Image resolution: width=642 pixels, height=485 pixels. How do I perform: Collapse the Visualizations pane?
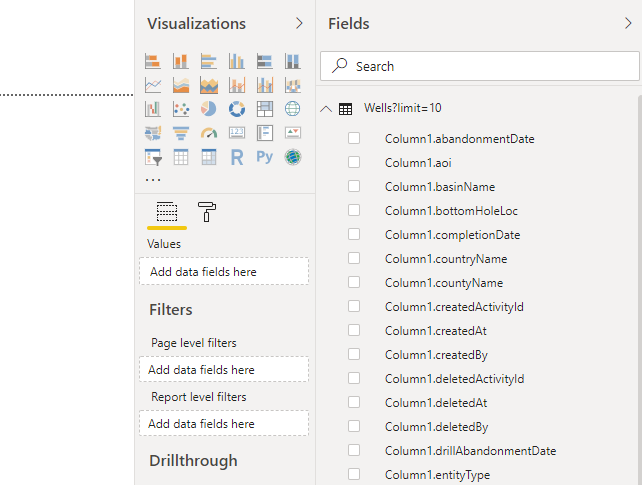tap(299, 23)
